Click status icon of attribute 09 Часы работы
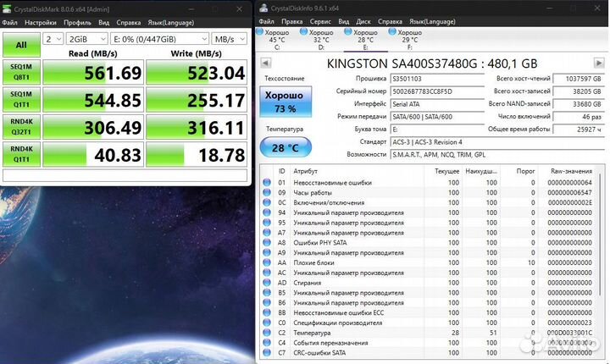 click(267, 192)
